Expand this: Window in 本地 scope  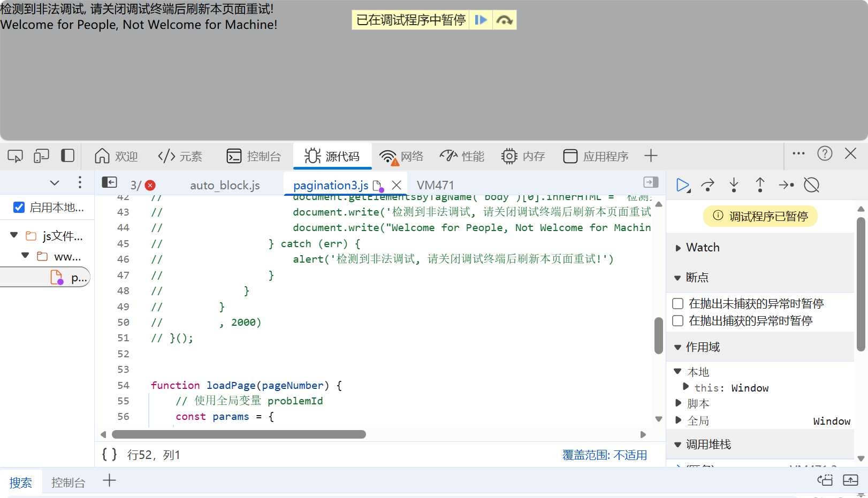pos(687,387)
